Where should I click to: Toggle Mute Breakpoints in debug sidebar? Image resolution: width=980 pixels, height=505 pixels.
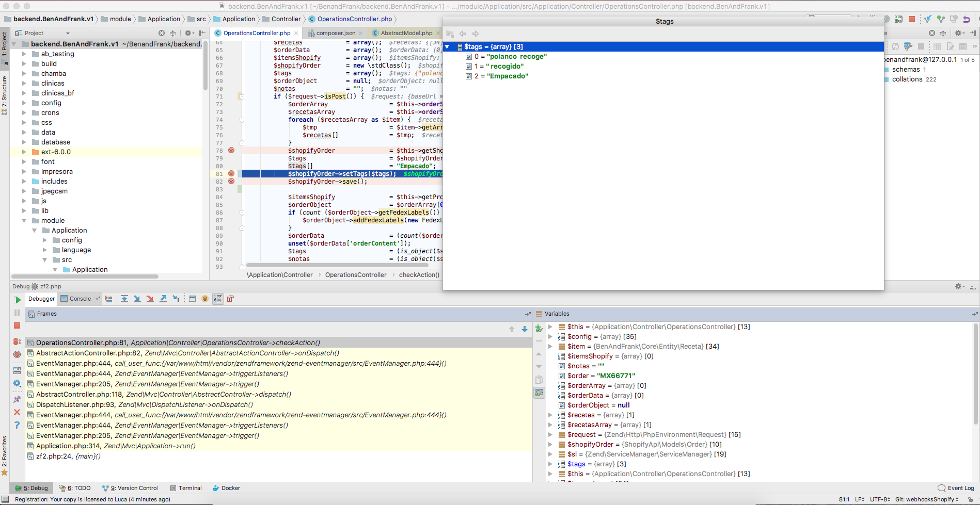pyautogui.click(x=17, y=354)
